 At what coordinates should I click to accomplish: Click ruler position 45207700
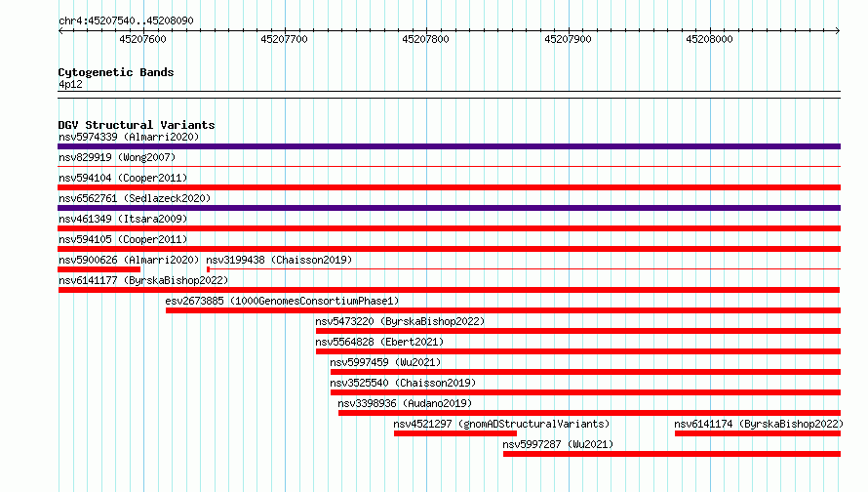284,39
